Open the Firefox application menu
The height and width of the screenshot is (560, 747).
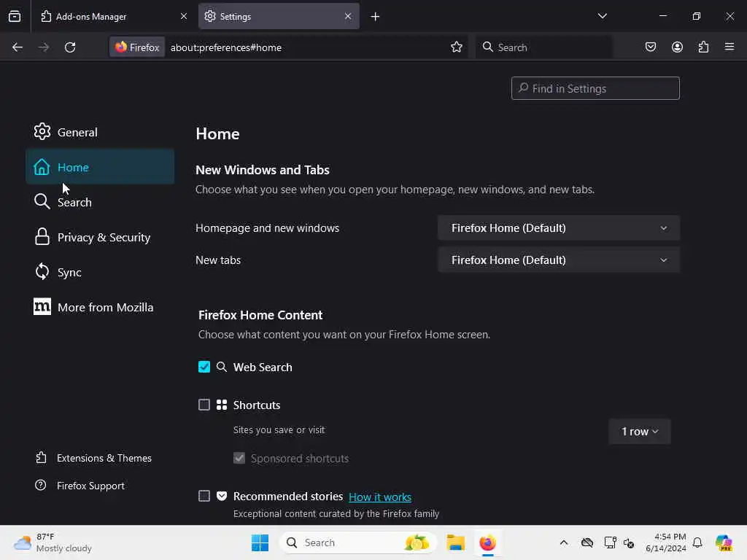click(x=729, y=47)
